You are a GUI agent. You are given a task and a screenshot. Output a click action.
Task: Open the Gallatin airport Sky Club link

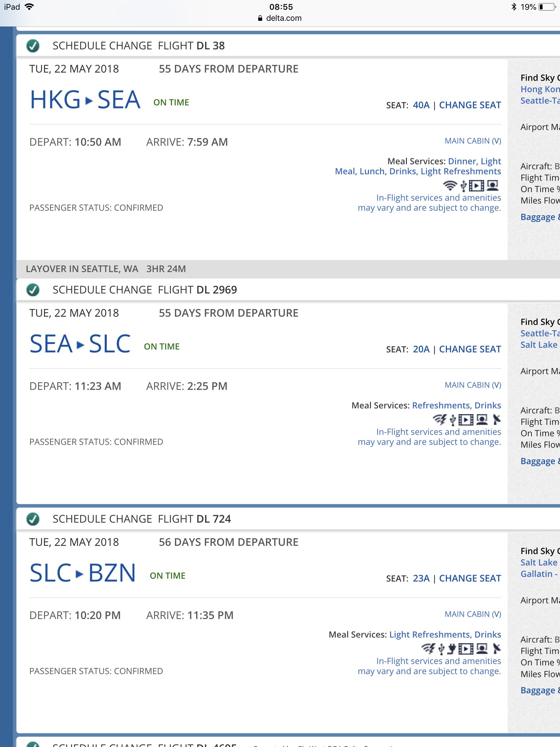[x=540, y=574]
